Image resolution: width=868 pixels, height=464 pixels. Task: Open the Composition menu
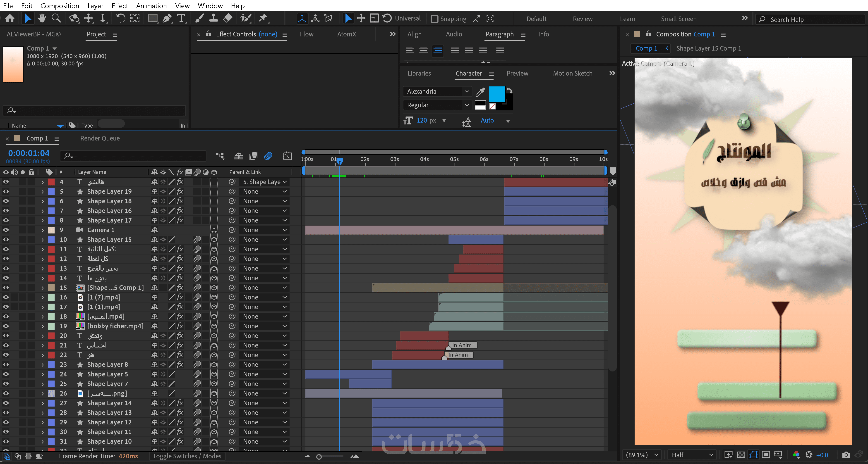[60, 6]
